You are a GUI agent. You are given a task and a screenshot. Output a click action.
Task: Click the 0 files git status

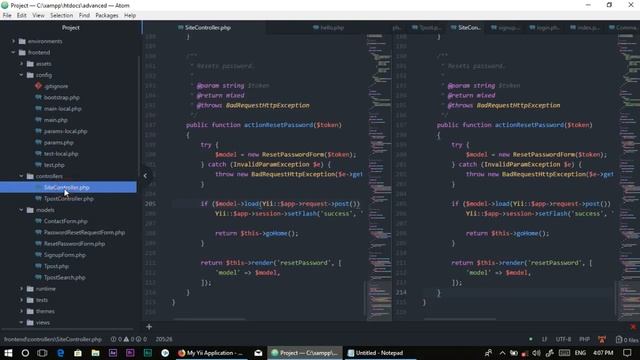(x=627, y=340)
